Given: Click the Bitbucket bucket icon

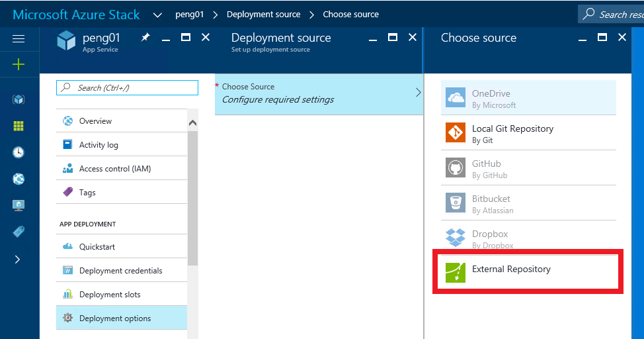Looking at the screenshot, I should [x=456, y=203].
